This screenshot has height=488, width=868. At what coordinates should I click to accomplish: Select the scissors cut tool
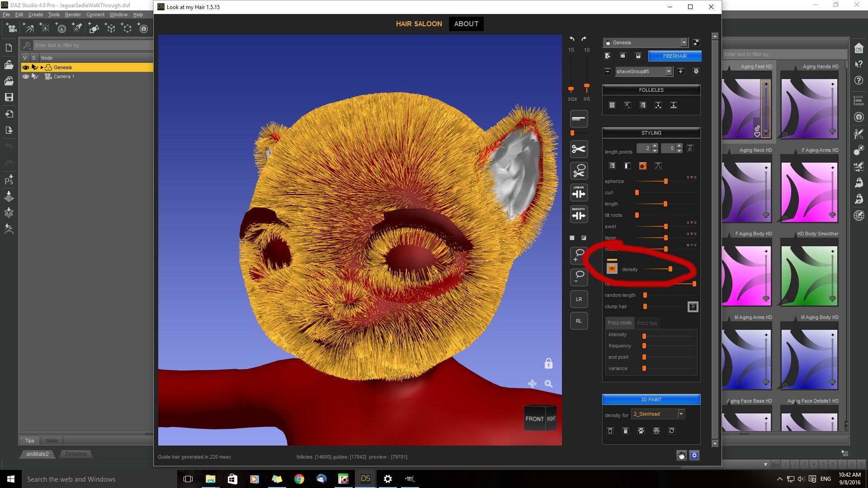(579, 149)
